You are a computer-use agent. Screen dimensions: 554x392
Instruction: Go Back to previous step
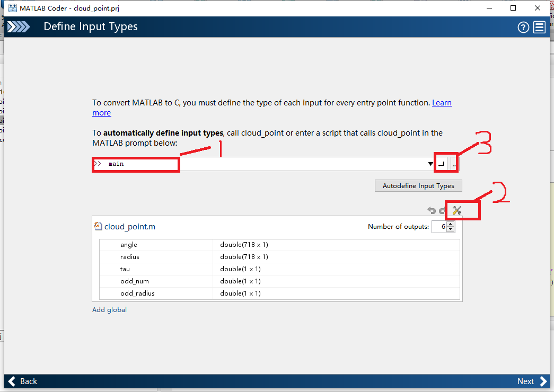(x=23, y=381)
